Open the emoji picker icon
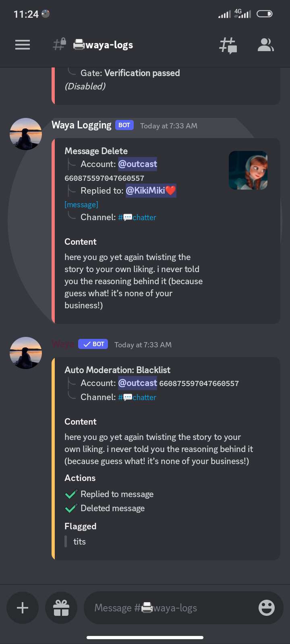The height and width of the screenshot is (644, 290). pyautogui.click(x=266, y=608)
